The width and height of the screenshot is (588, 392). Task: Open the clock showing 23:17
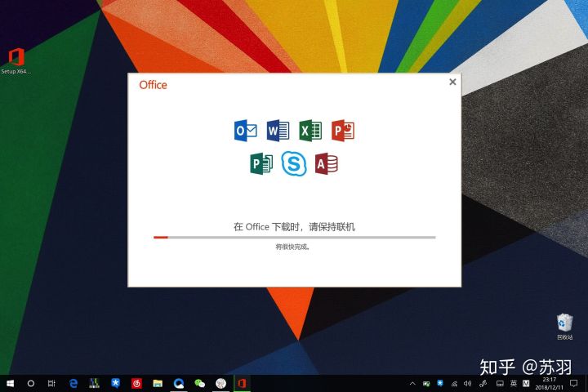click(x=549, y=383)
